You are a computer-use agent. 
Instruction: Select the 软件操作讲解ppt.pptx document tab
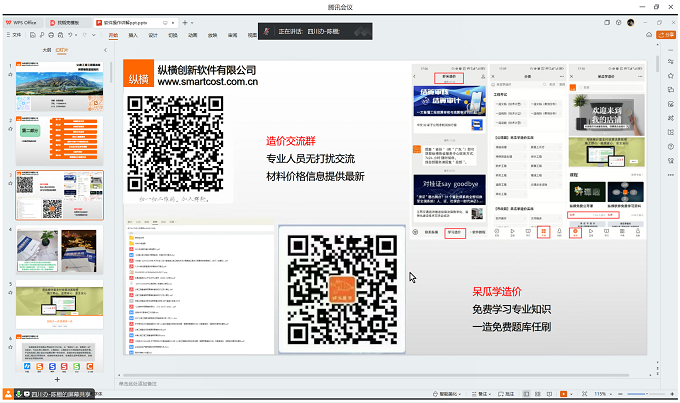pos(136,23)
